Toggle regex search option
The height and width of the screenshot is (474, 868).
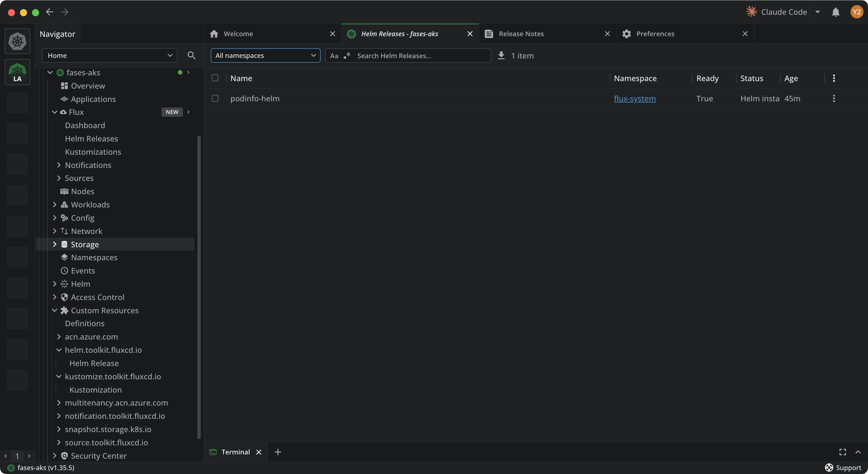(347, 55)
